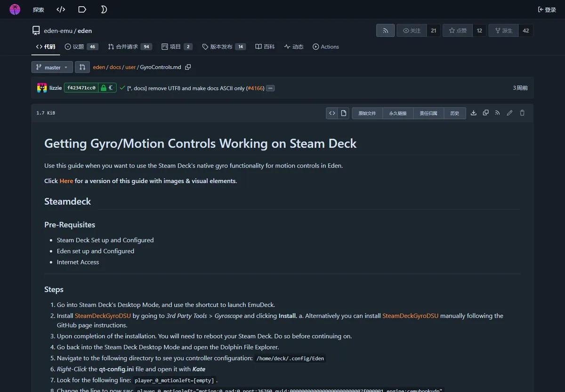Screen dimensions: 565x392
Task: Click the 点赞 (Star) button
Action: 458,31
